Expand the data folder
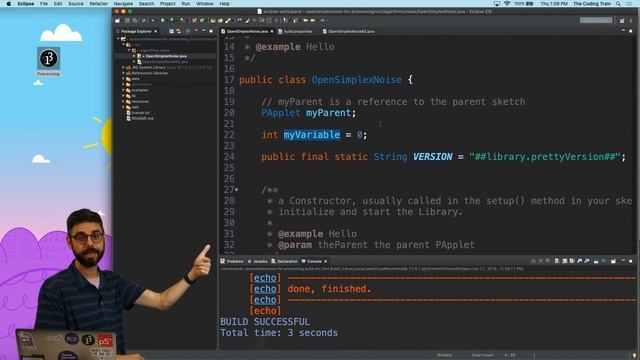The width and height of the screenshot is (640, 360). pyautogui.click(x=123, y=79)
